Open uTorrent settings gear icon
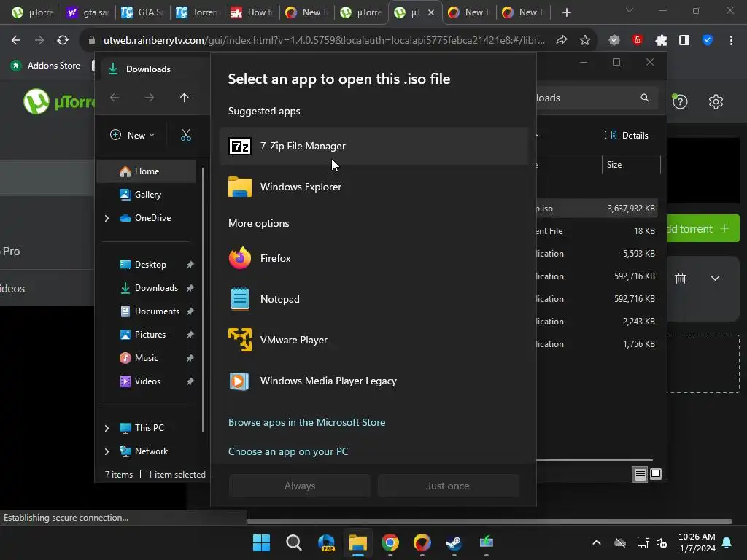 pyautogui.click(x=716, y=101)
